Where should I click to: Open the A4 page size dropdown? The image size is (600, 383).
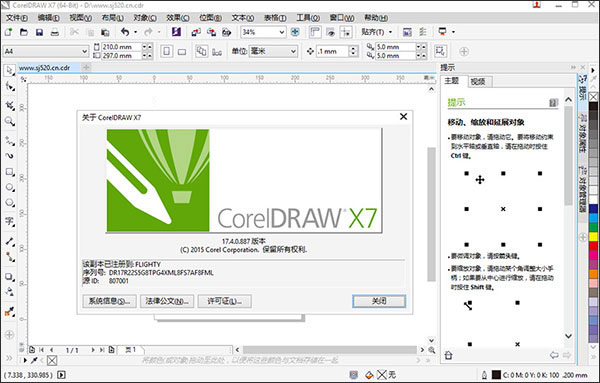(x=85, y=51)
